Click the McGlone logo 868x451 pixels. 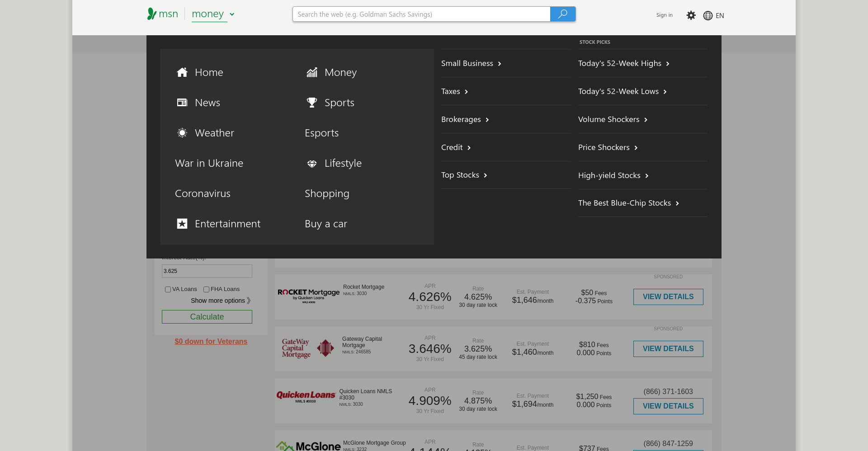[308, 446]
